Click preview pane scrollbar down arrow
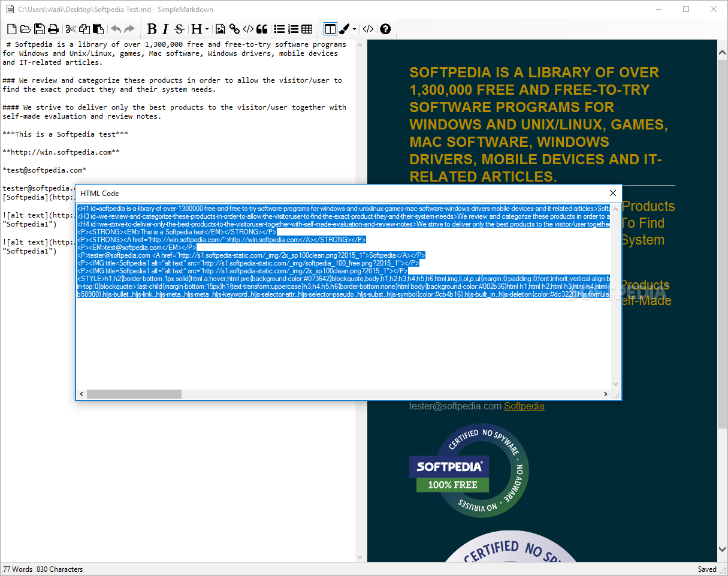Image resolution: width=728 pixels, height=576 pixels. (723, 549)
